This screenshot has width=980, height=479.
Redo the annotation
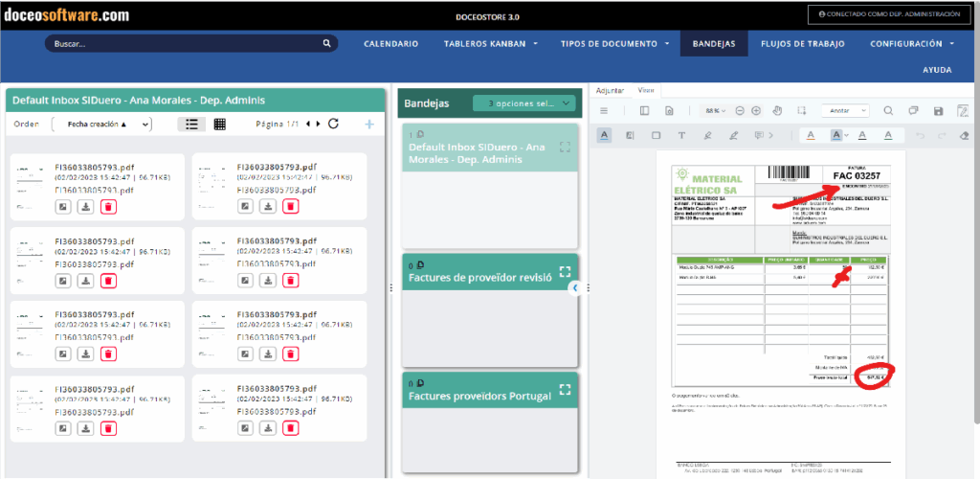coord(942,135)
